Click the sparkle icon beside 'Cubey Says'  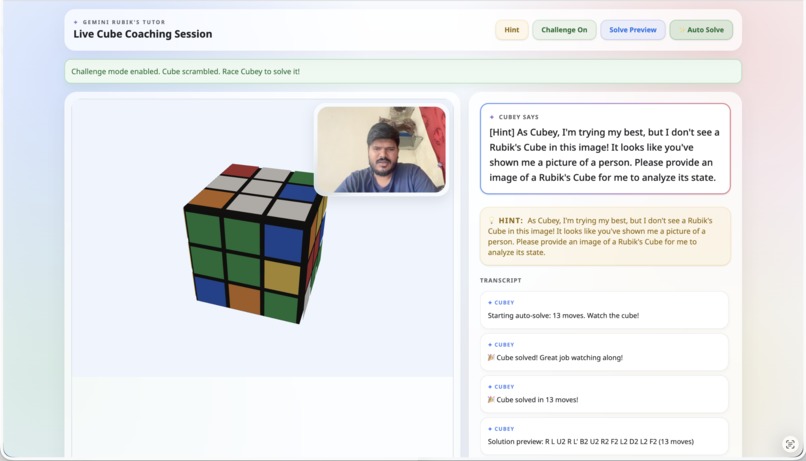point(492,117)
